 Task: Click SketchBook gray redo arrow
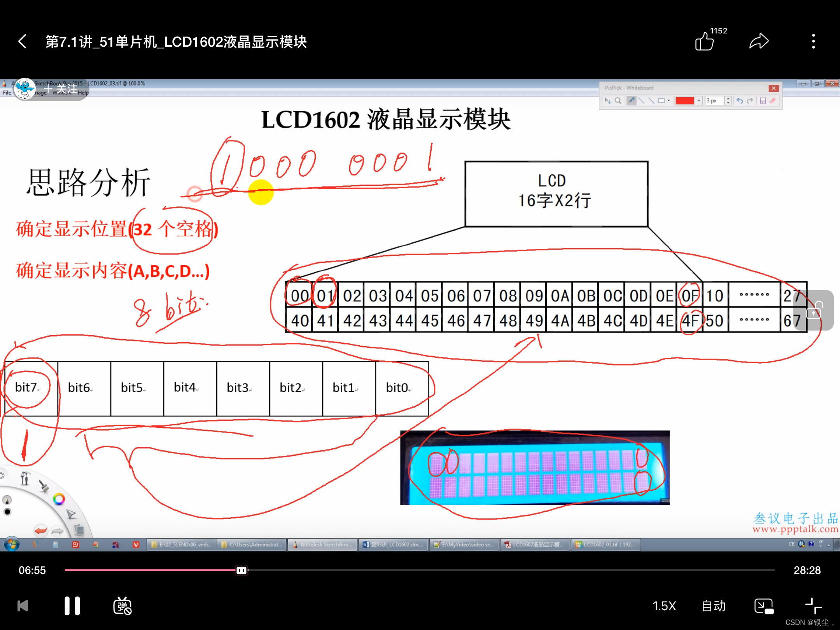(57, 531)
